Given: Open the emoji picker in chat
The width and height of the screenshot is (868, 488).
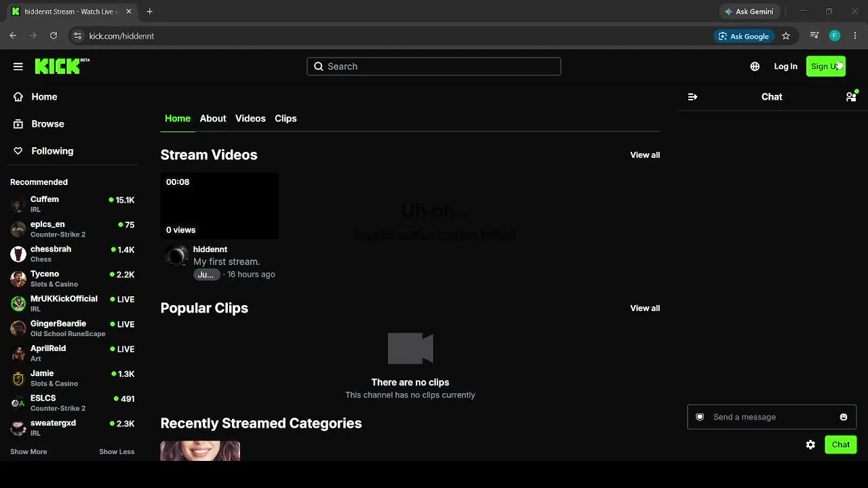Looking at the screenshot, I should click(x=844, y=417).
